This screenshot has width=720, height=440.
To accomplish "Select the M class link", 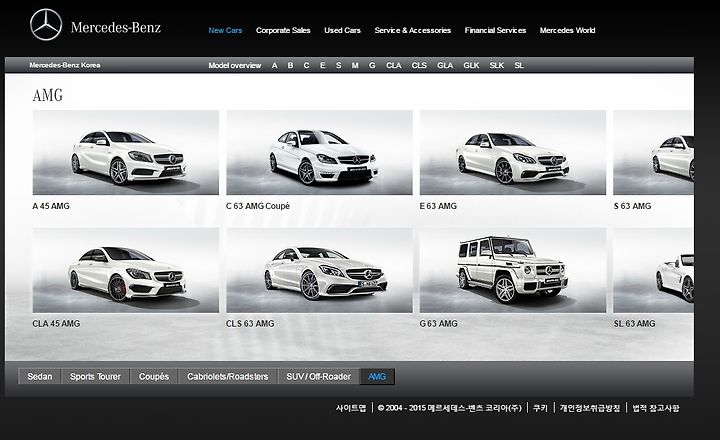I will (x=355, y=66).
